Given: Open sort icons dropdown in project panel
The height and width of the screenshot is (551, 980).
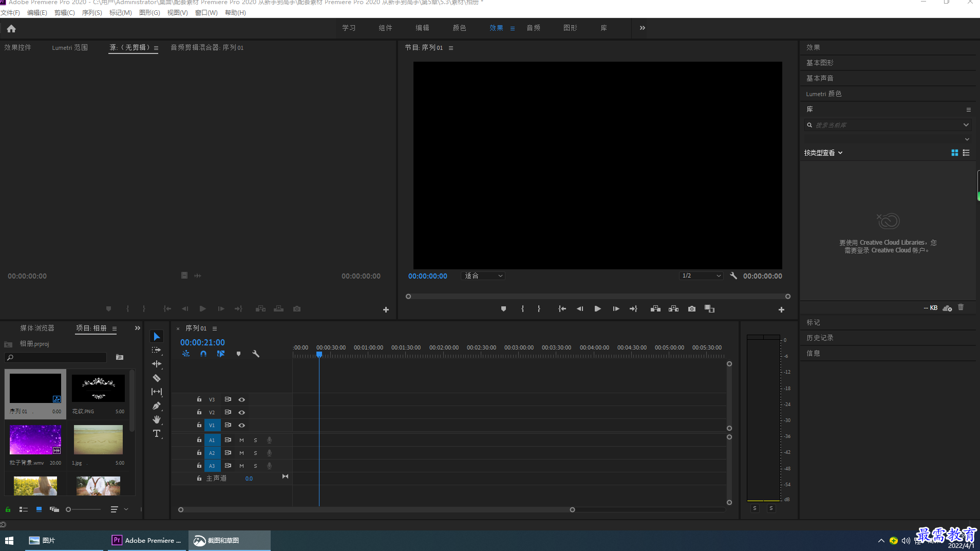Looking at the screenshot, I should [119, 509].
